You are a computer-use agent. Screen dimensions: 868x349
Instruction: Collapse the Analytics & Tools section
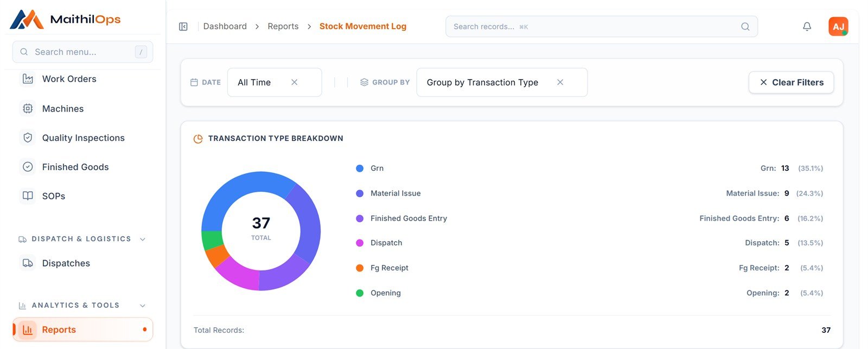[143, 306]
